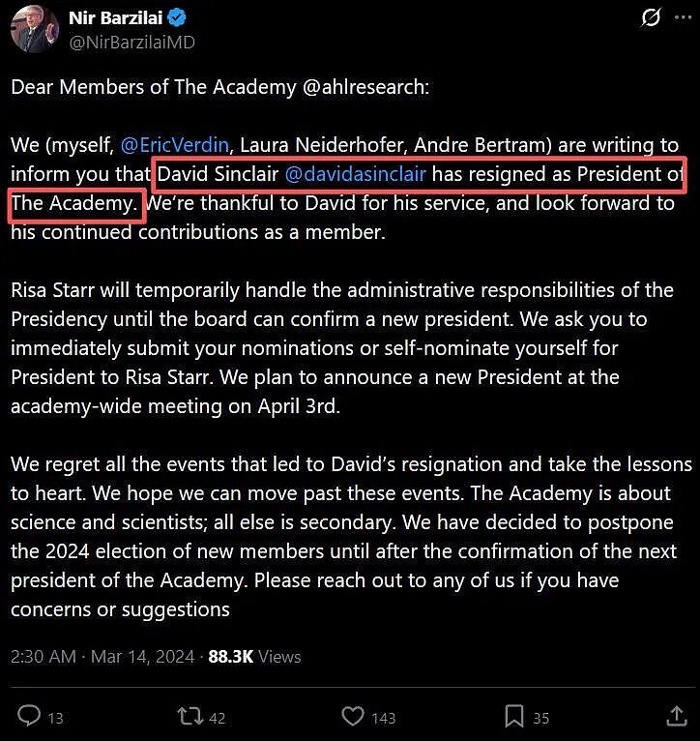
Task: Click the @NirBarzilaiMD handle
Action: pyautogui.click(x=131, y=43)
